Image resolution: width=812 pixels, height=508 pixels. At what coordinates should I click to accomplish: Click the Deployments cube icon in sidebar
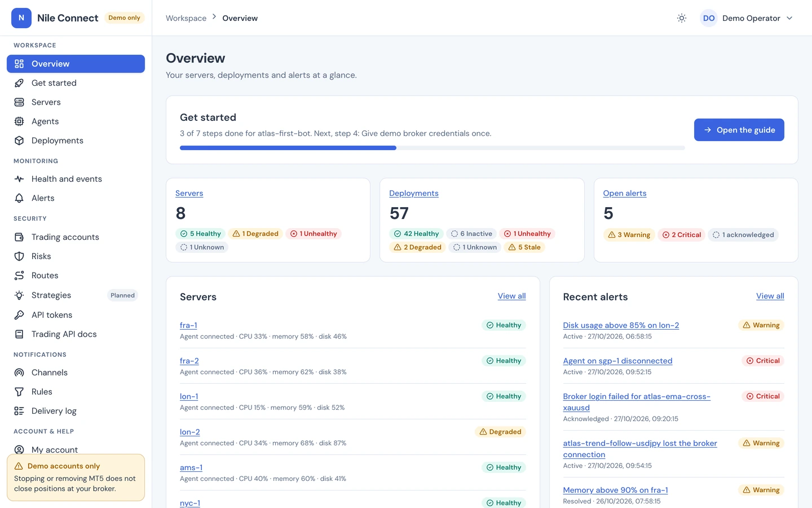(x=19, y=141)
